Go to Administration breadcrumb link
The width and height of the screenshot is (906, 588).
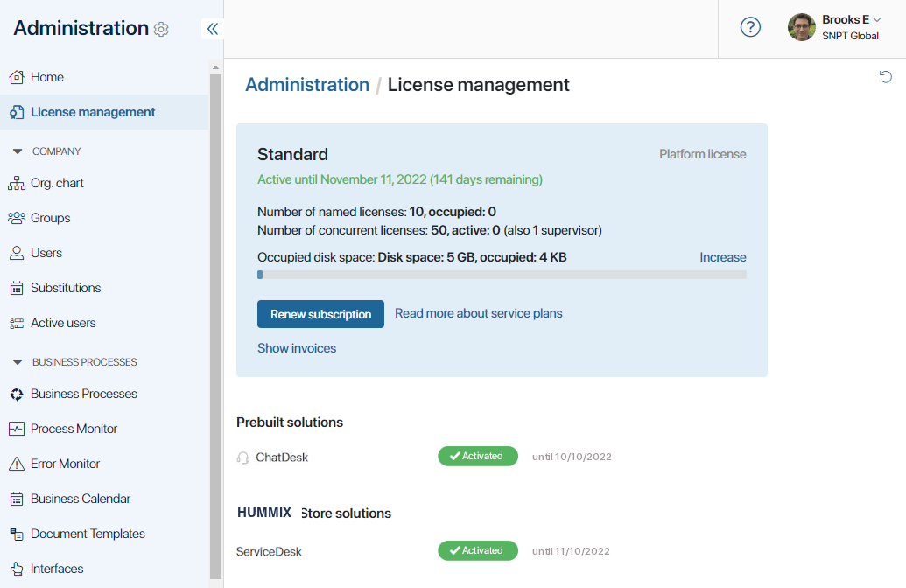coord(307,85)
